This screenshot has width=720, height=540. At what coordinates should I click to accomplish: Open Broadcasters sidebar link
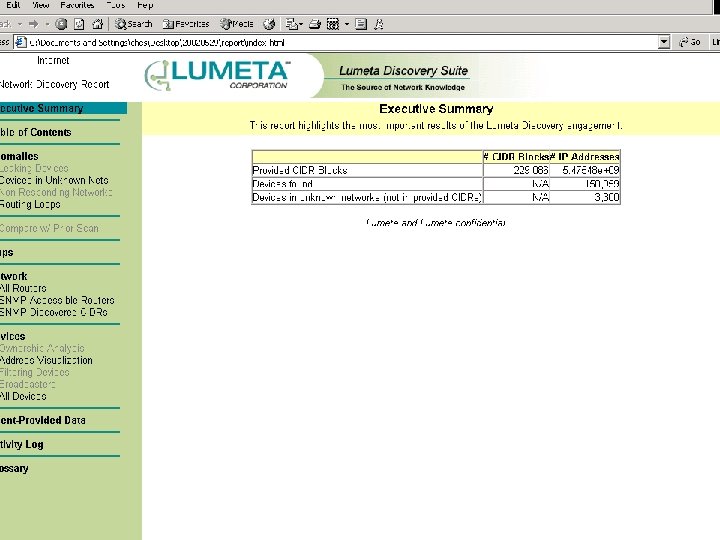coord(28,384)
